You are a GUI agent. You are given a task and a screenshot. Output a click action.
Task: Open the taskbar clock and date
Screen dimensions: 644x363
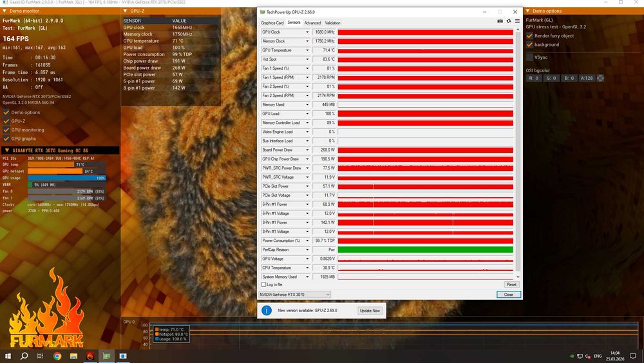pos(615,356)
